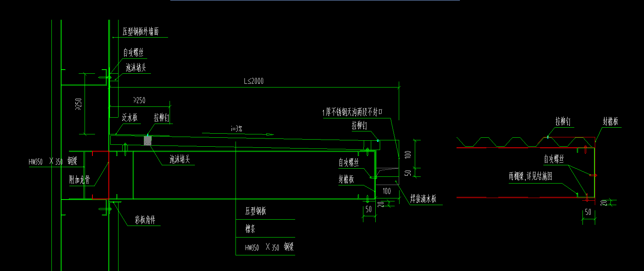Select the 焊接滴水板 annotation
Image resolution: width=644 pixels, height=271 pixels.
coord(423,199)
